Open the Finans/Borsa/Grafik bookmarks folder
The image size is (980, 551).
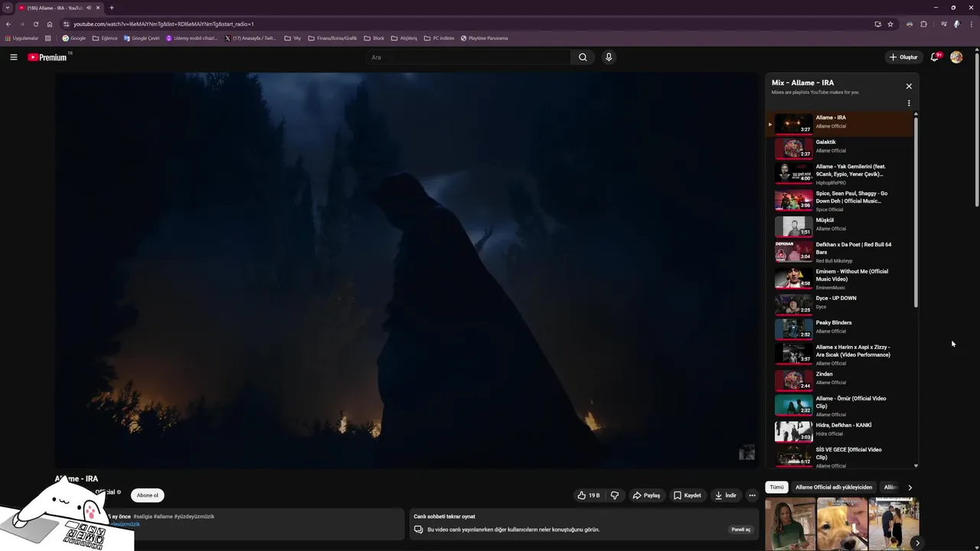click(332, 38)
